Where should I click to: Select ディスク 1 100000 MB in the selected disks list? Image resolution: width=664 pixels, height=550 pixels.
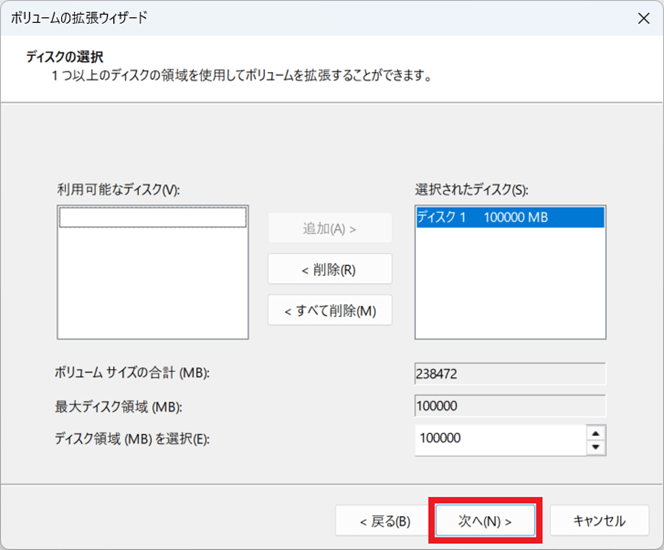[x=509, y=218]
